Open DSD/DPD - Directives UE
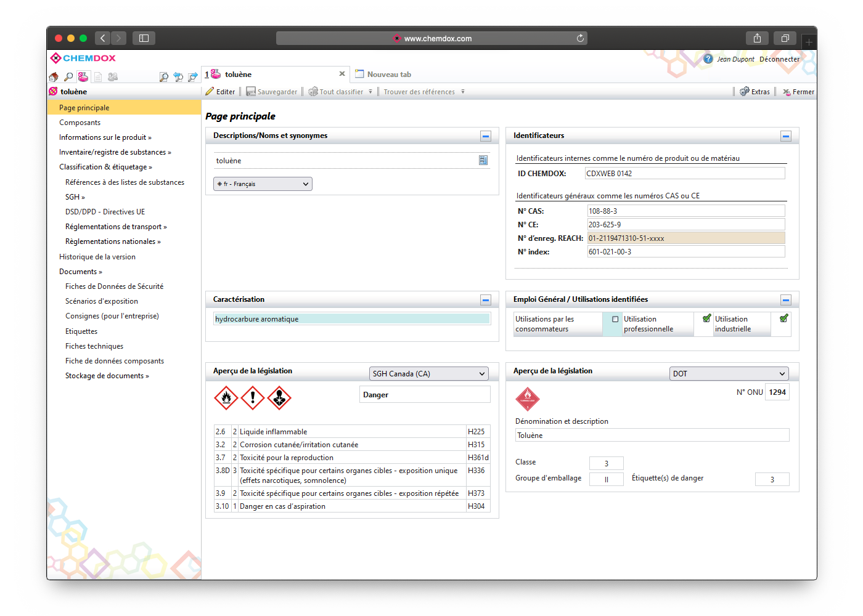Screen dimensions: 863x616 tap(105, 212)
